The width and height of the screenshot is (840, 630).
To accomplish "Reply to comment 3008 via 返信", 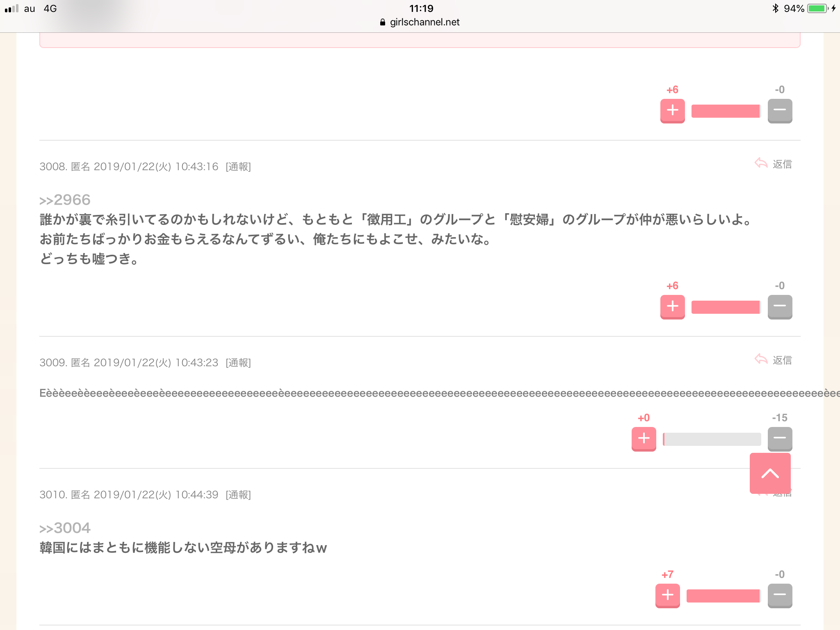I will (x=773, y=164).
